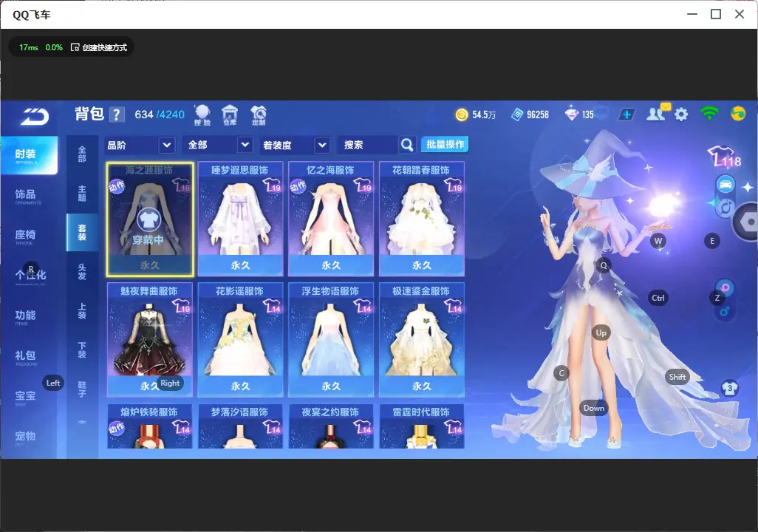This screenshot has width=758, height=532.
Task: Click the gold coin currency icon
Action: tap(462, 115)
